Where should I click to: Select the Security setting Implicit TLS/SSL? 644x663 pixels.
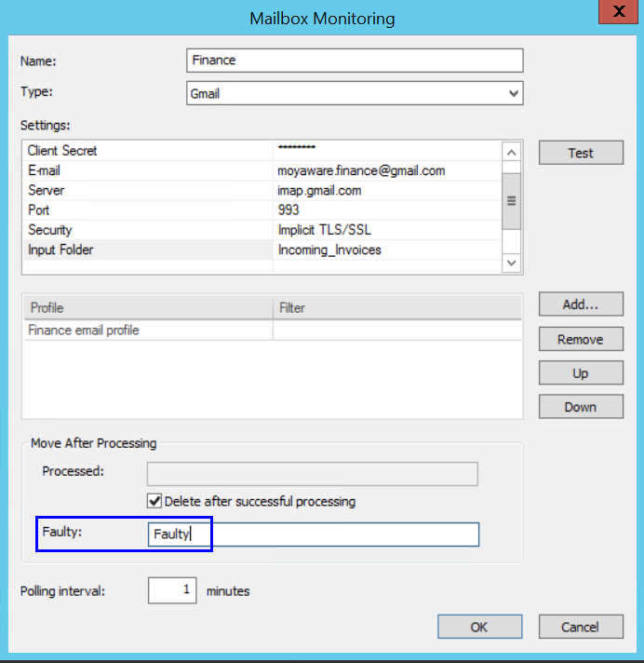click(x=323, y=230)
